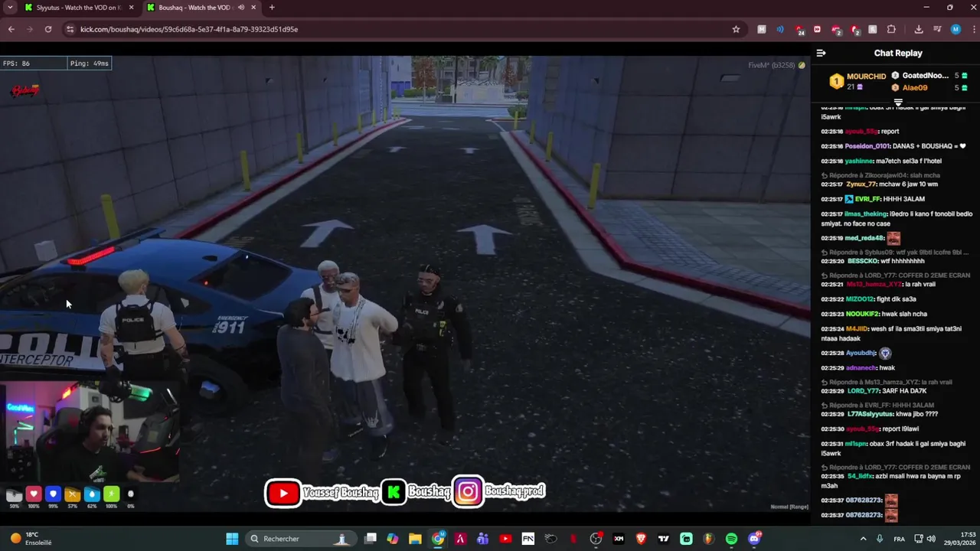Screen dimensions: 980x551
Task: Click the video player area
Action: (x=405, y=283)
